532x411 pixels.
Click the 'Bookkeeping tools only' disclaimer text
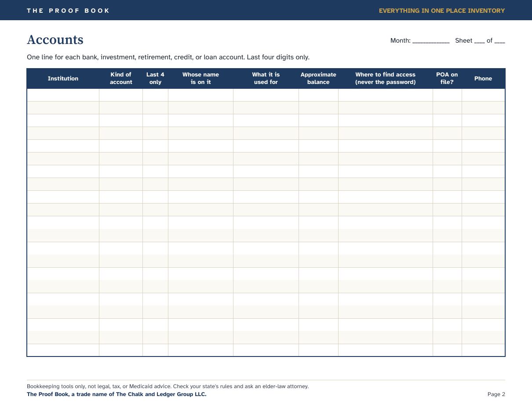(168, 386)
